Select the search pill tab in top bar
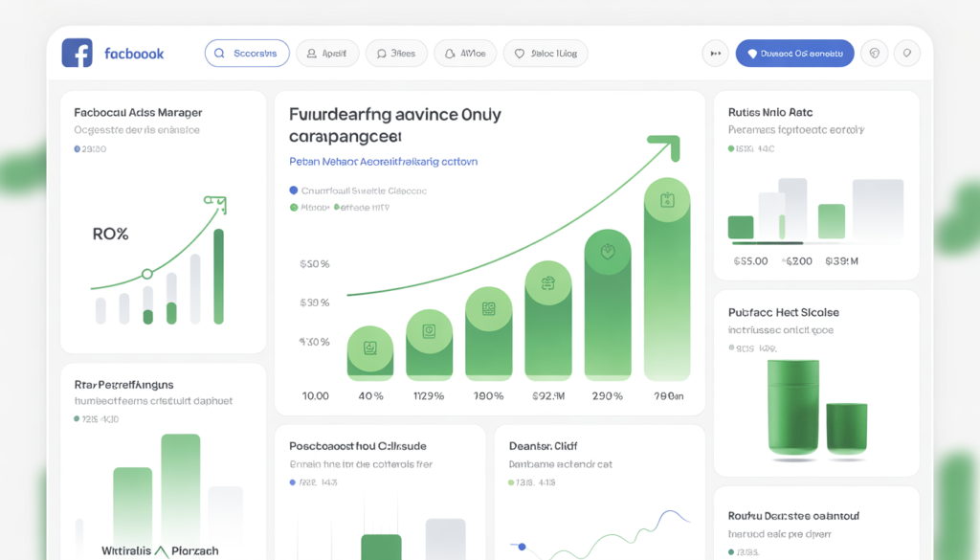The height and width of the screenshot is (560, 980). coord(247,54)
